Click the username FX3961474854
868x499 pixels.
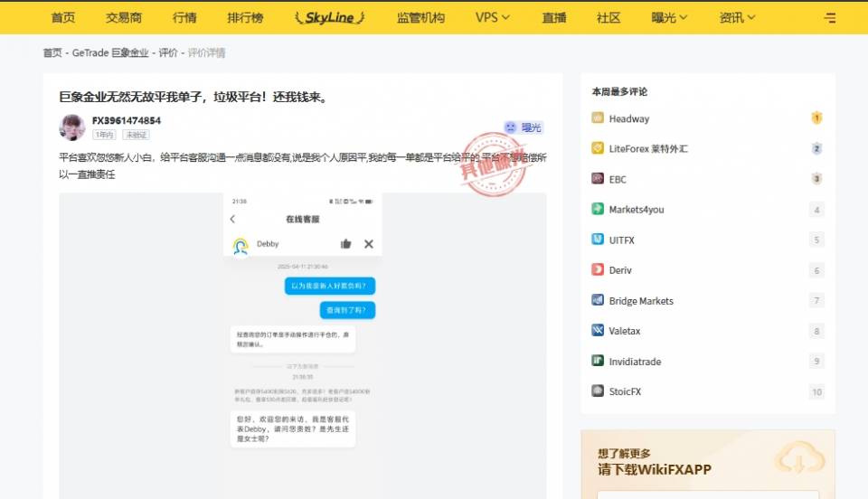pos(127,120)
